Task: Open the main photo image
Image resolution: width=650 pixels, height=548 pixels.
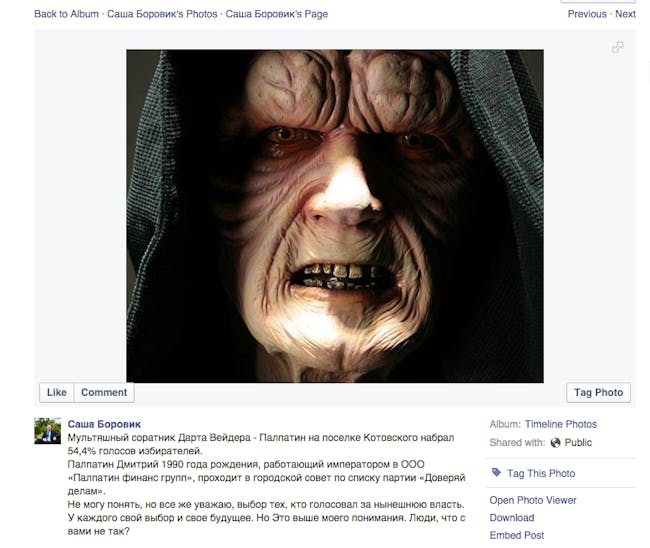Action: coord(335,216)
